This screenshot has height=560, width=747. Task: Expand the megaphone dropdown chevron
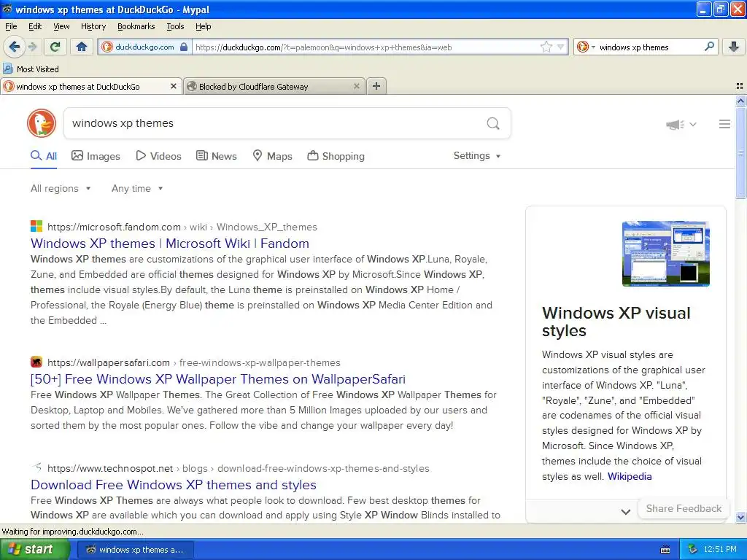693,124
